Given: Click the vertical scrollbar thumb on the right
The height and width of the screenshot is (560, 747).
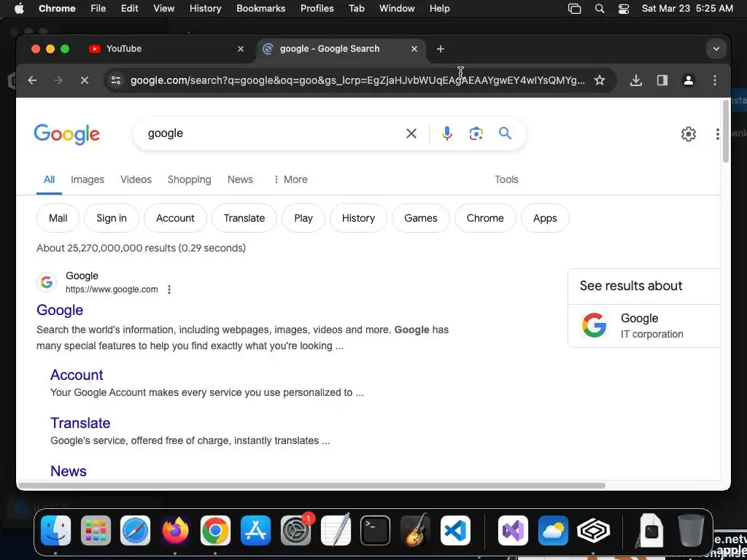Looking at the screenshot, I should [726, 131].
